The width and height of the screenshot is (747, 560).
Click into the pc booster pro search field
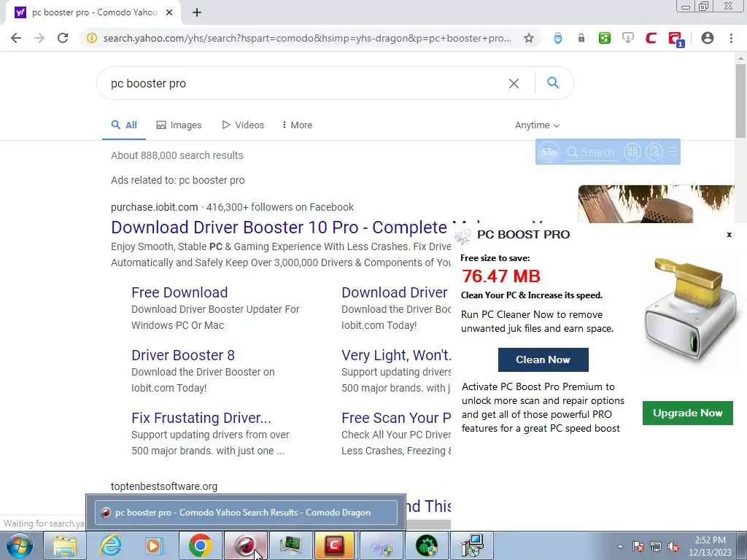(305, 83)
